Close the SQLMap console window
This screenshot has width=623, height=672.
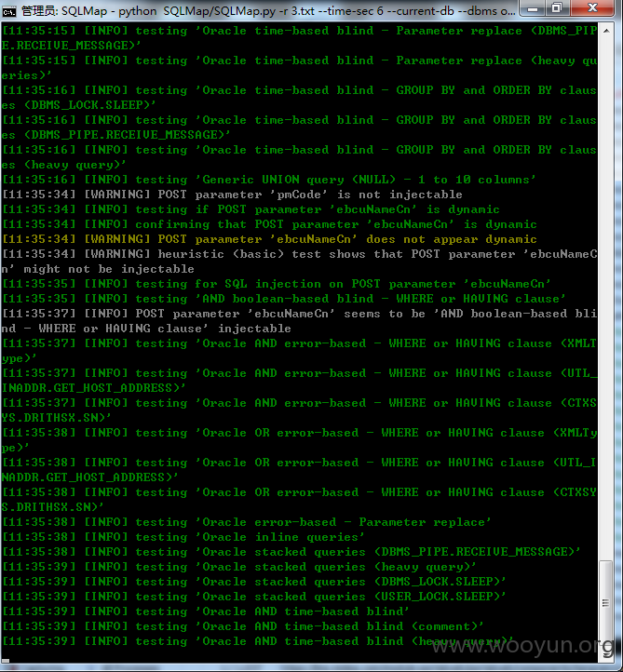click(x=593, y=8)
